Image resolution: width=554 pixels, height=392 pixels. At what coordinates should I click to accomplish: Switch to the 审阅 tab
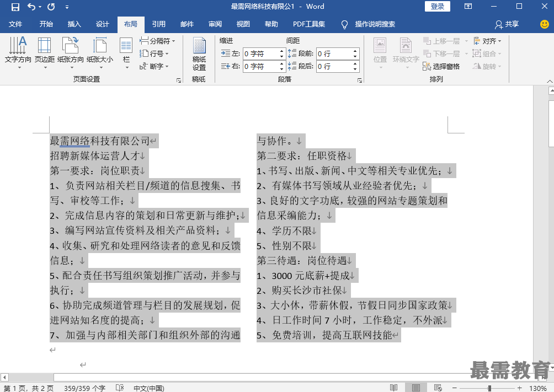(x=215, y=24)
